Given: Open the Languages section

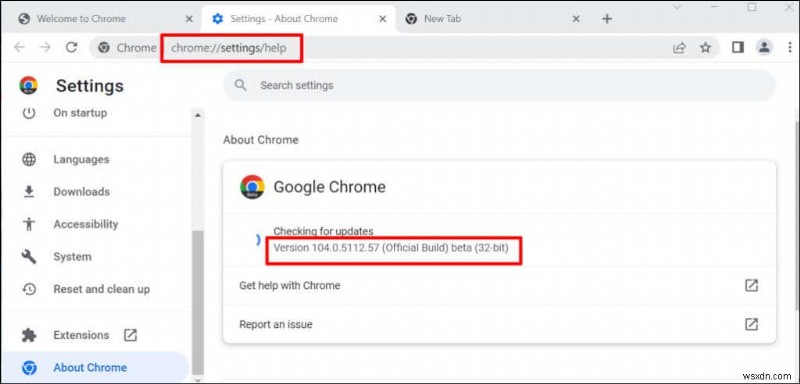Looking at the screenshot, I should pos(81,160).
